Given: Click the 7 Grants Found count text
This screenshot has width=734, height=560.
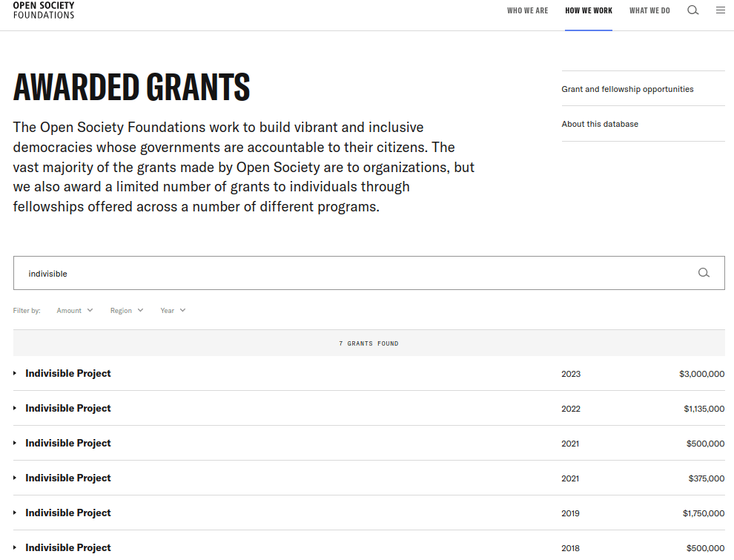Looking at the screenshot, I should (369, 343).
